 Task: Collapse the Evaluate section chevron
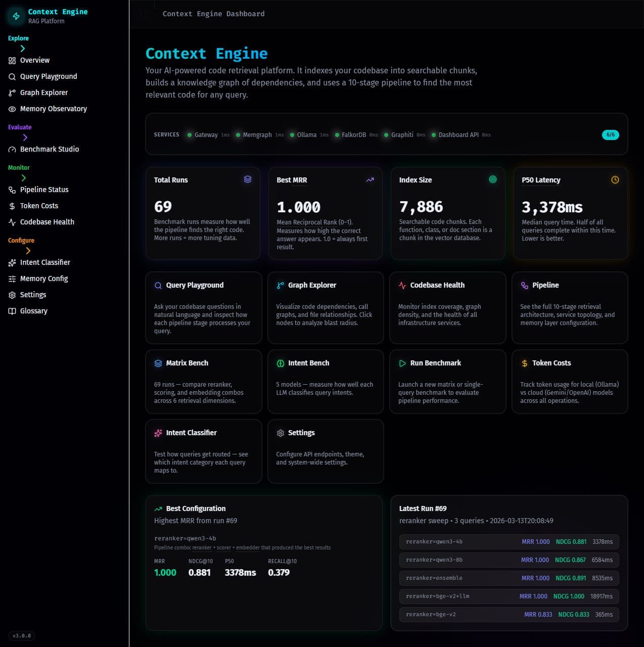(x=25, y=137)
